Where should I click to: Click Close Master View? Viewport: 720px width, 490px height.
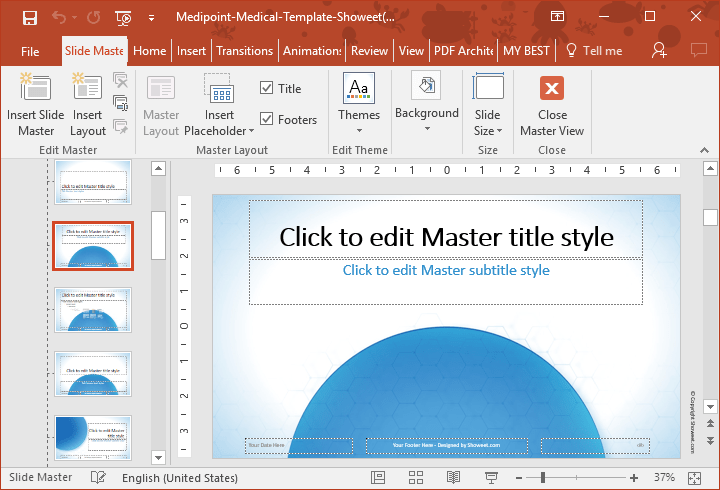click(552, 105)
